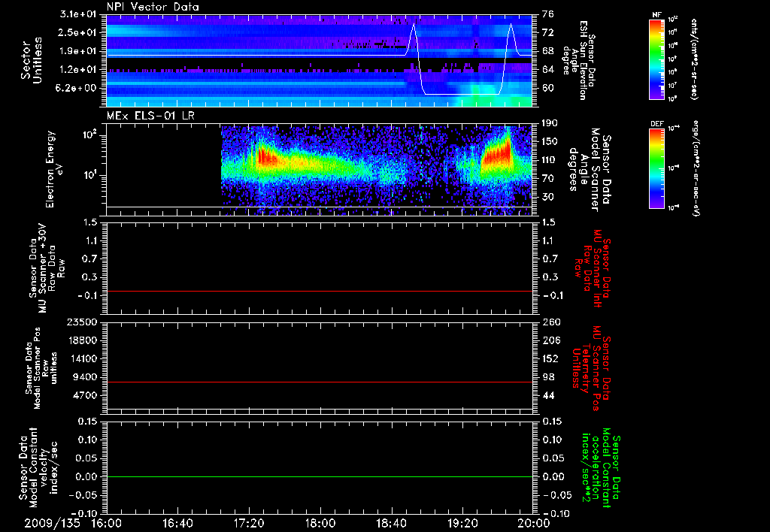Click the DEF scale units label
Image resolution: width=770 pixels, height=532 pixels.
694,168
